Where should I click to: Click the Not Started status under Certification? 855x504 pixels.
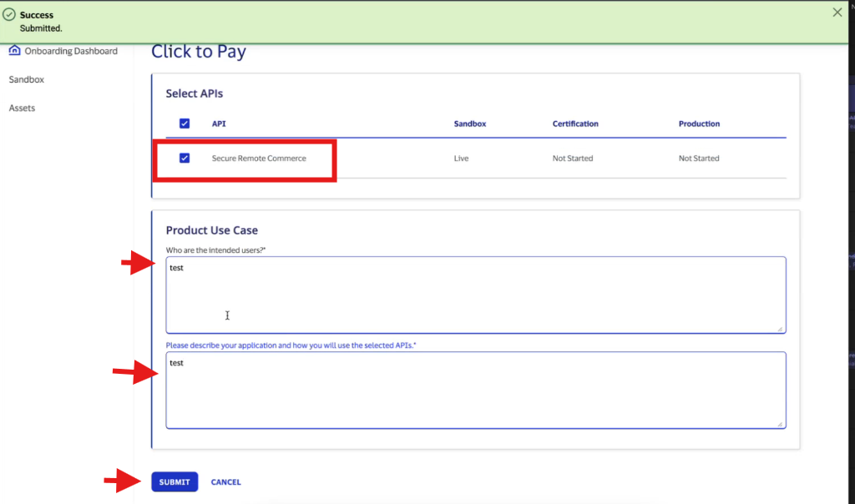(572, 158)
